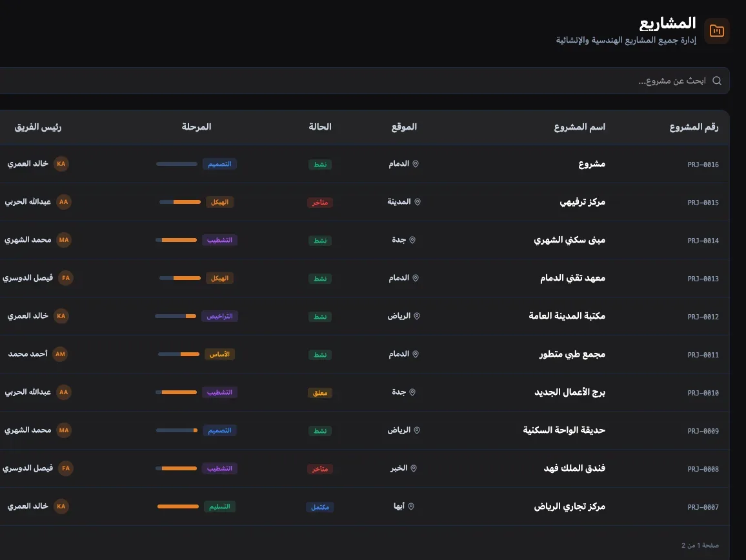
Task: Click location pin icon in PRJ-0007 row
Action: pyautogui.click(x=411, y=506)
